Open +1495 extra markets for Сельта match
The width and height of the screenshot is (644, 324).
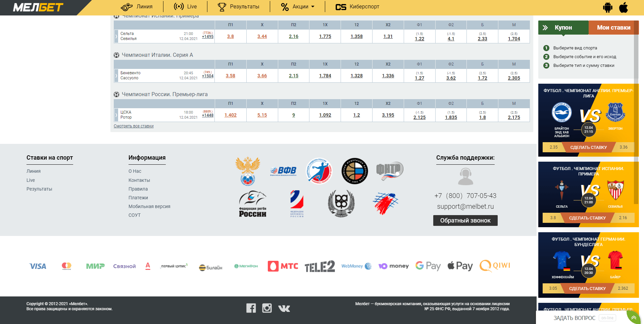point(208,37)
